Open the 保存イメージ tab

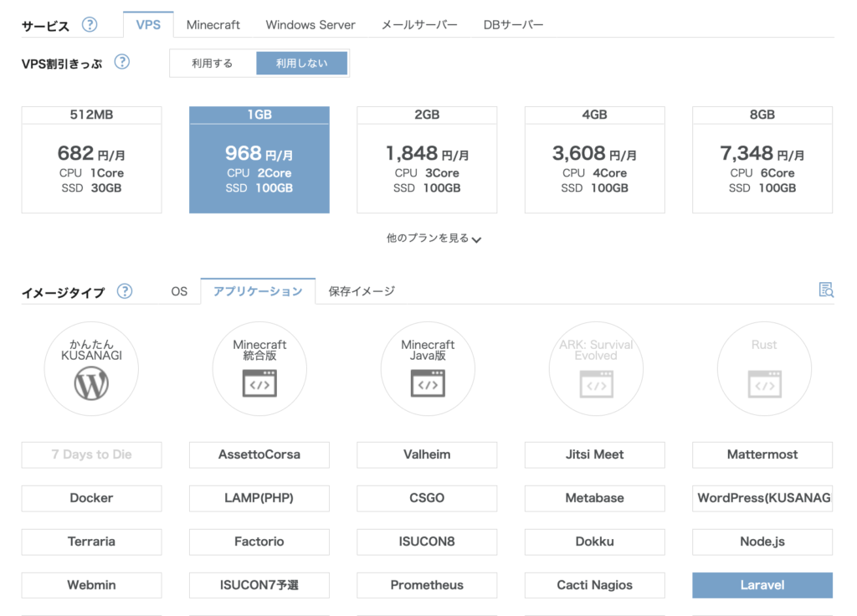tap(362, 291)
